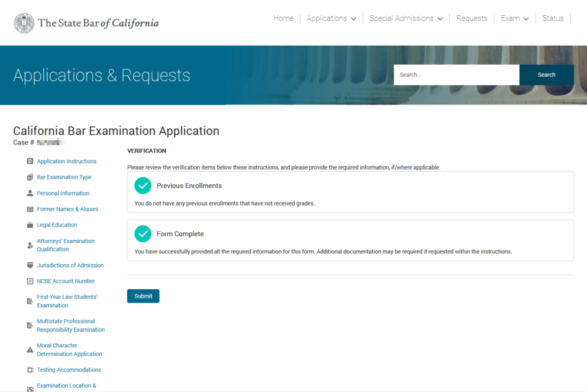The image size is (587, 392).
Task: Open the Application Instructions link
Action: point(67,161)
